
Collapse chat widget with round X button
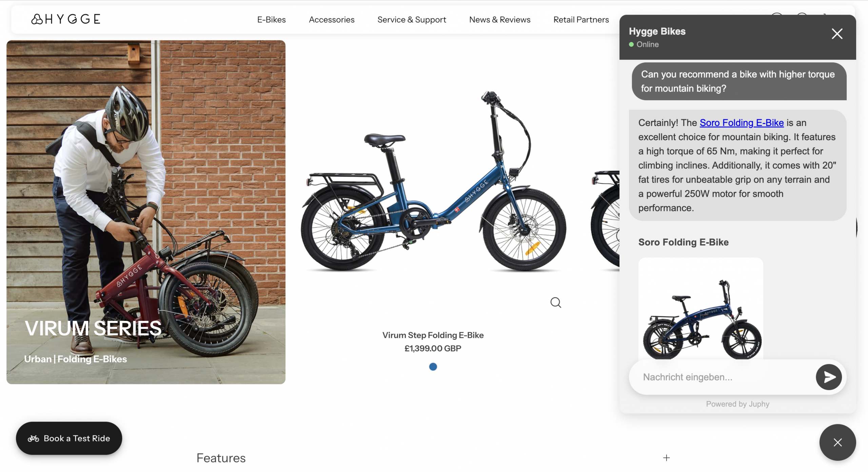[x=837, y=442]
